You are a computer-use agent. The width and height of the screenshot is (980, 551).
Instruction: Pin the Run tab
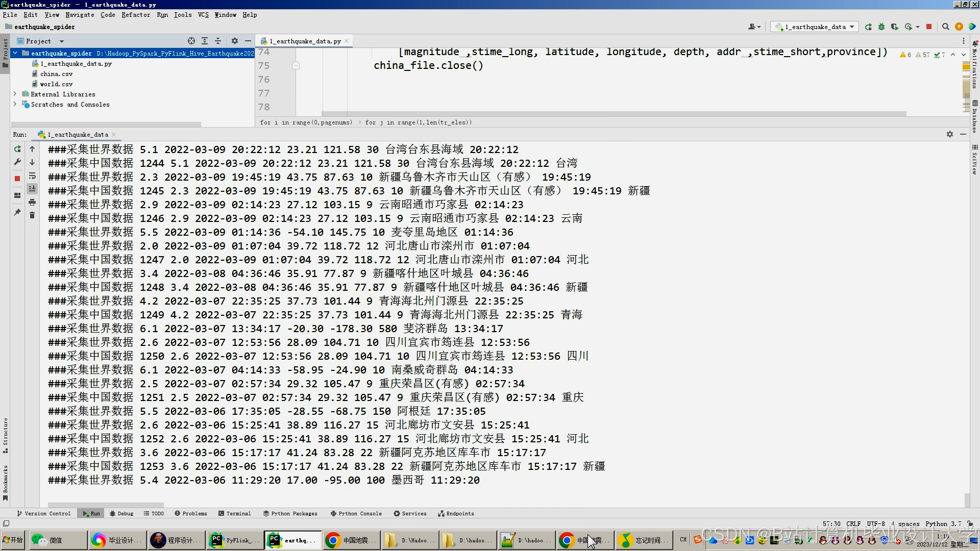[x=17, y=212]
